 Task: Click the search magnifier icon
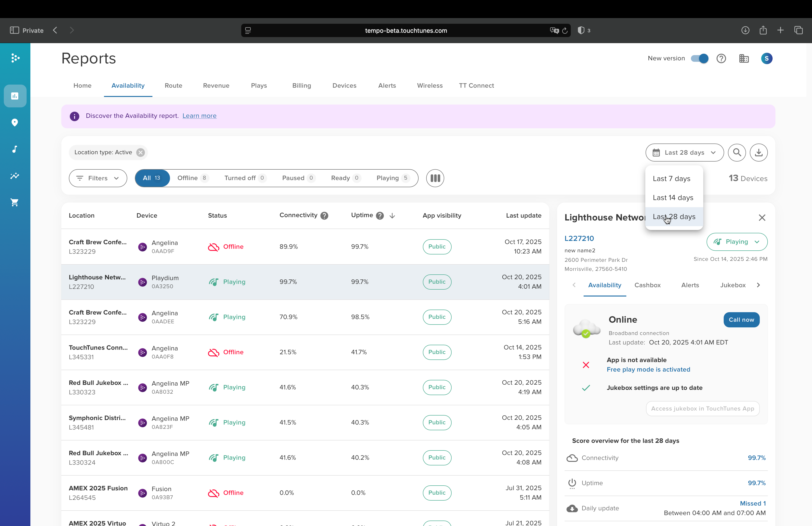pyautogui.click(x=736, y=153)
